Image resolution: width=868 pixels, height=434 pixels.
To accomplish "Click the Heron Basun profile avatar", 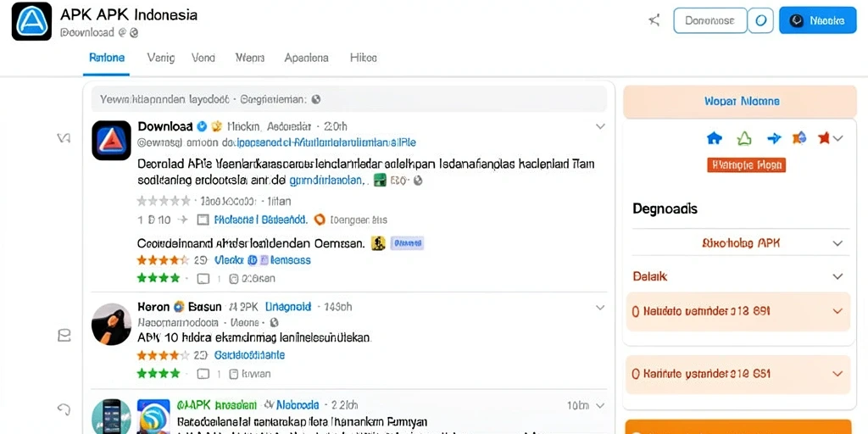I will (x=111, y=324).
